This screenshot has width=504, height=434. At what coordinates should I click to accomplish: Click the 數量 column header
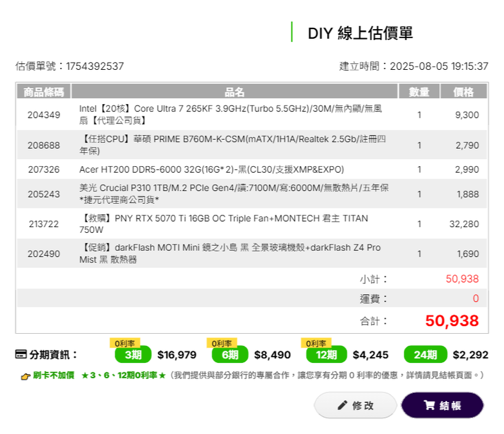(419, 92)
